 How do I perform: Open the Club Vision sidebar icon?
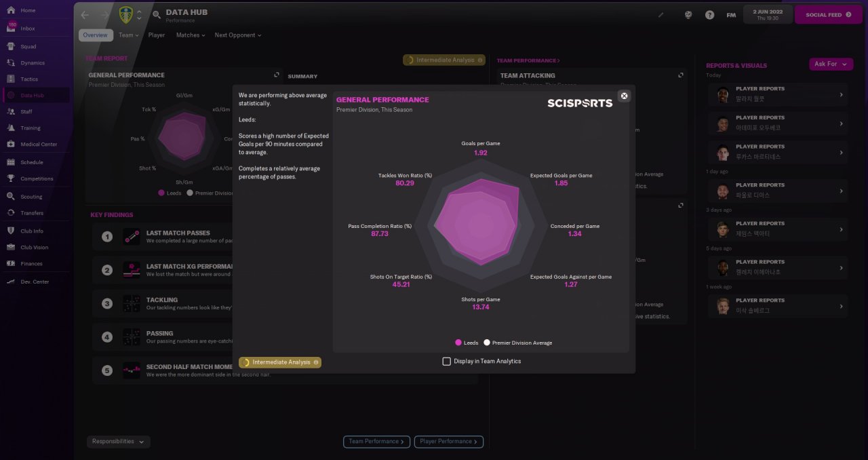tap(11, 248)
